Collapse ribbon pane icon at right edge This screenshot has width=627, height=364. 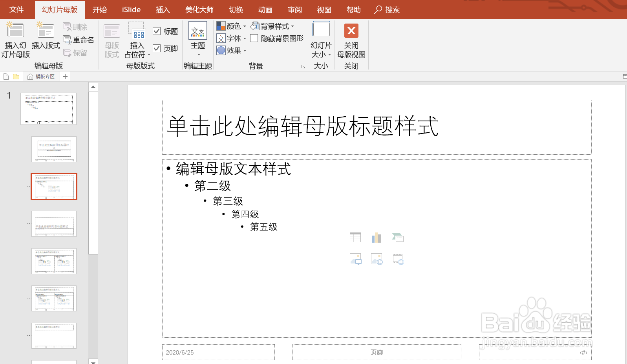point(624,77)
